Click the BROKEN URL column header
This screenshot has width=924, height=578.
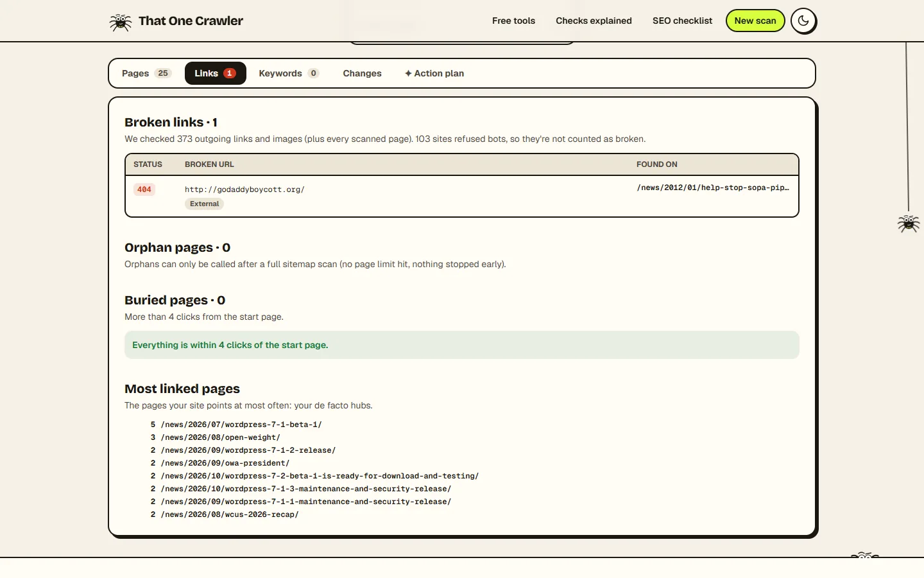tap(209, 164)
